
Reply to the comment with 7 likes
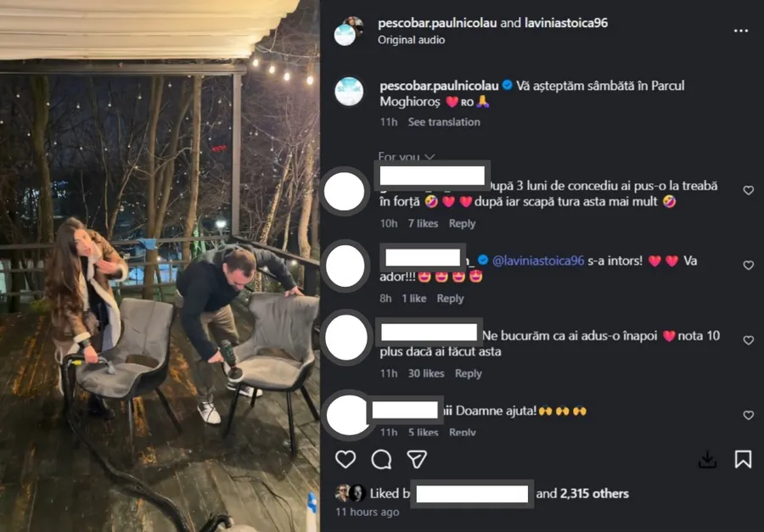(x=462, y=224)
